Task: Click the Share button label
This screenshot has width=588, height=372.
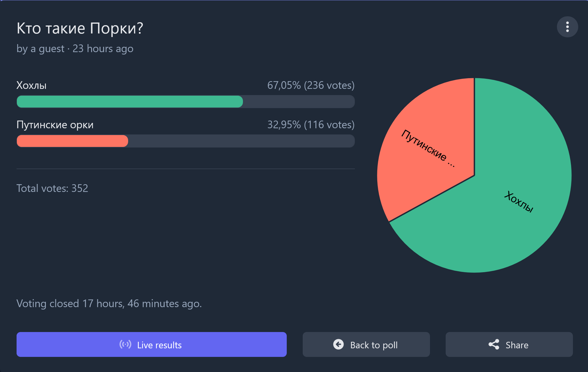Action: (517, 345)
